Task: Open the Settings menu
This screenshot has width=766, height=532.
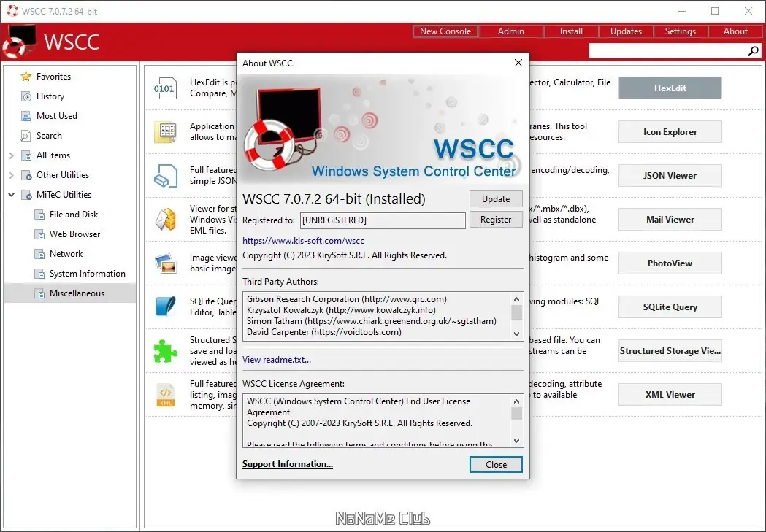Action: (x=680, y=31)
